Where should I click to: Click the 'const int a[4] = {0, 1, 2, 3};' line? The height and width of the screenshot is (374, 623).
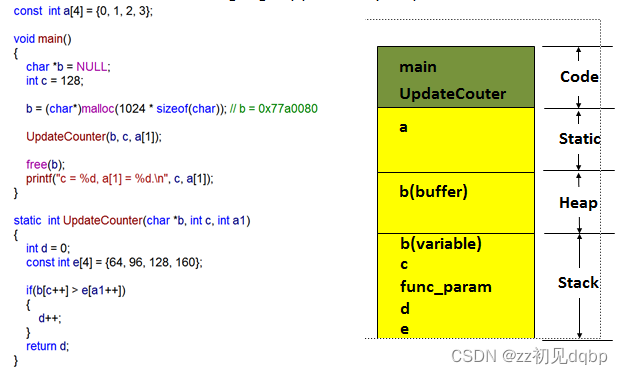(x=83, y=11)
